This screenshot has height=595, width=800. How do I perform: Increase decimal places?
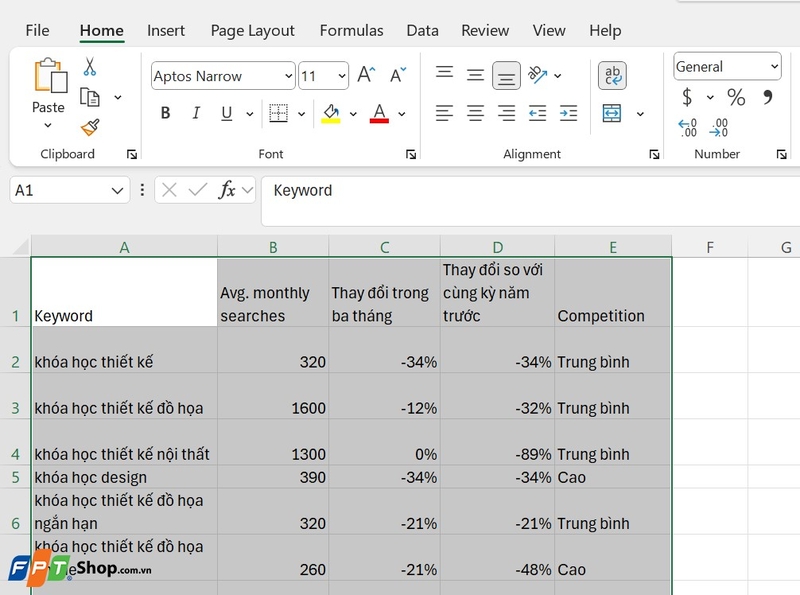tap(687, 128)
